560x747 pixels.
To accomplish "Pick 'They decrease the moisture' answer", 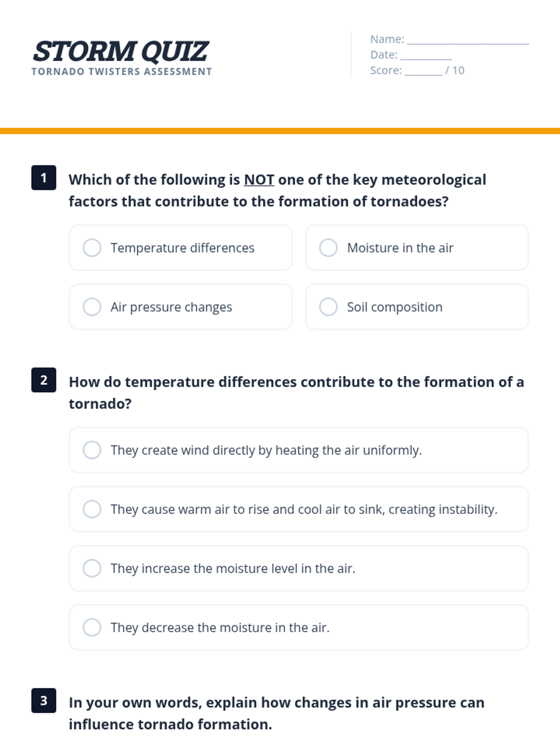I will click(x=92, y=627).
